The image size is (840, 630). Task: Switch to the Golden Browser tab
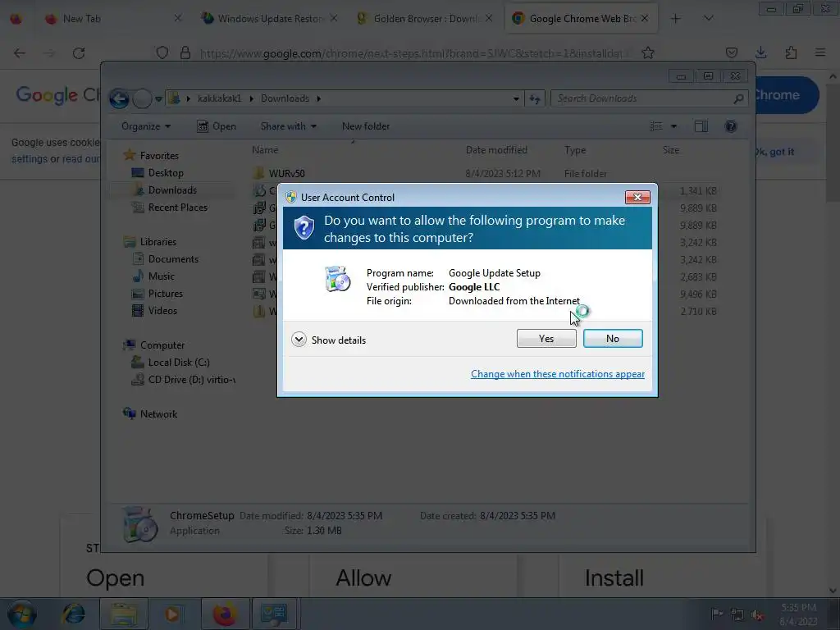(426, 19)
